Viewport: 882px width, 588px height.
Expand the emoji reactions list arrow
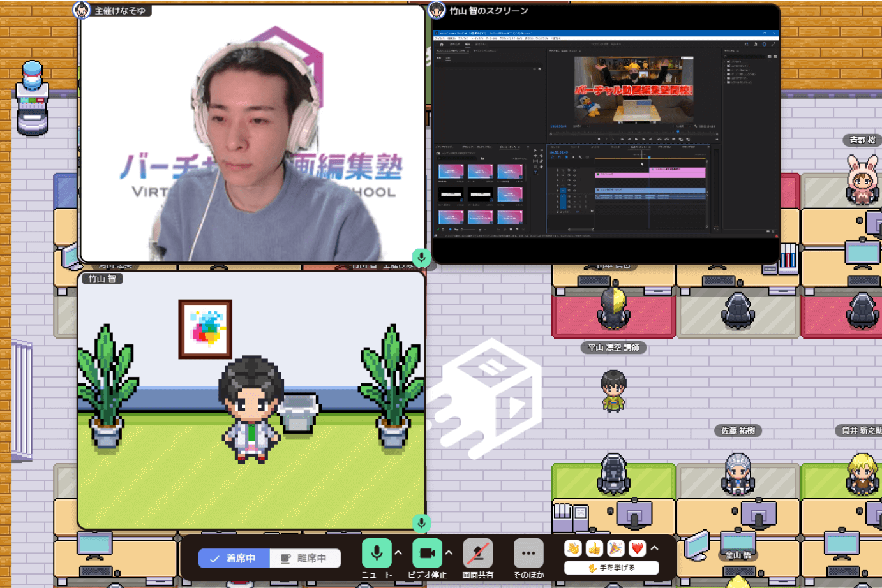tap(655, 548)
